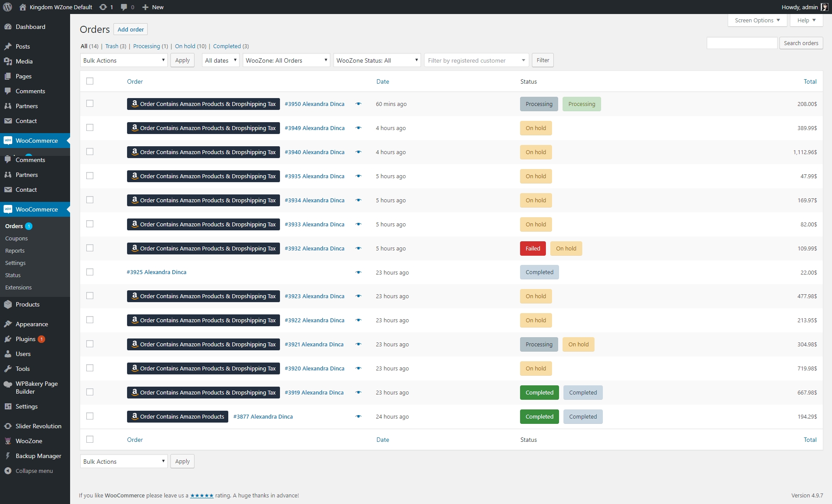
Task: Open the Kingdom WZone Default home icon
Action: point(23,7)
